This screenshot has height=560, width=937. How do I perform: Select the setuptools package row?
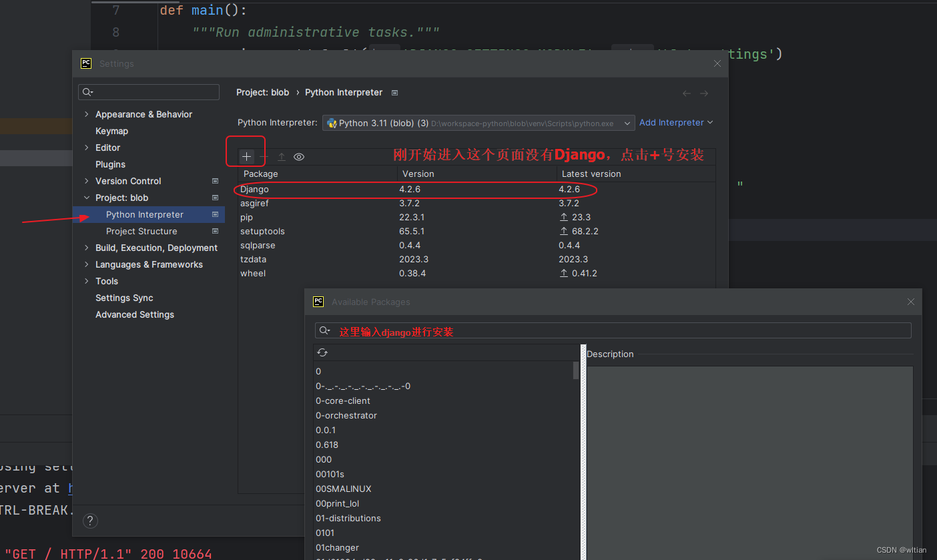(477, 232)
